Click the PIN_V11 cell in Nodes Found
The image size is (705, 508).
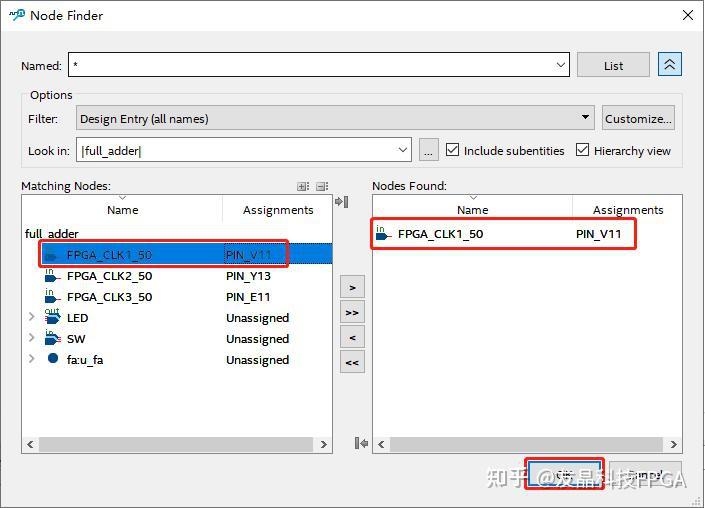598,234
